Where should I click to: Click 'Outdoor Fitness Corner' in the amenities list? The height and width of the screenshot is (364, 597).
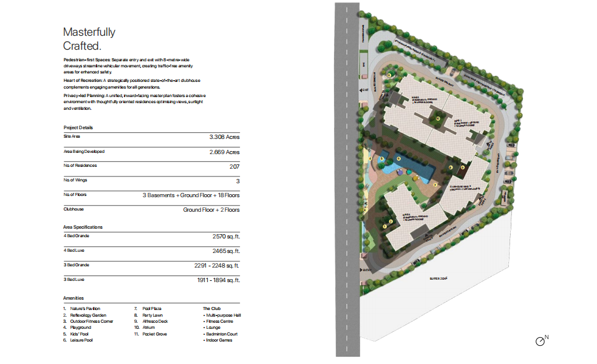click(92, 321)
